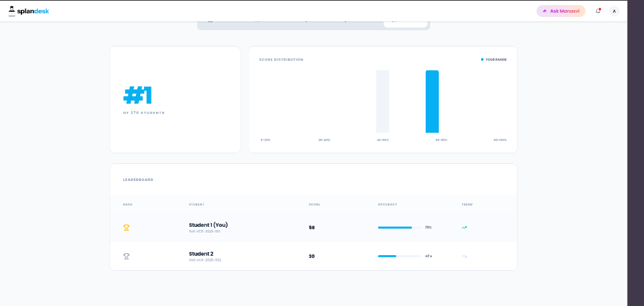Open the splandesk logo home link
Viewport: 644px width, 306px height.
click(x=28, y=11)
